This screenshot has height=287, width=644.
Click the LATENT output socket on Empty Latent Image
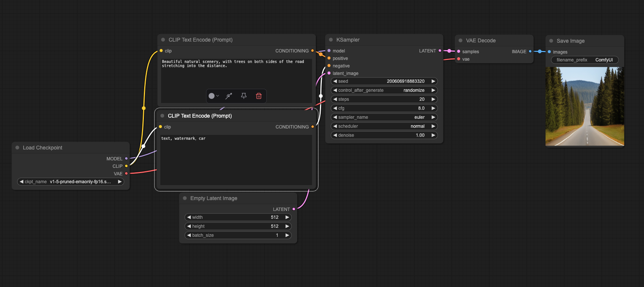(294, 209)
